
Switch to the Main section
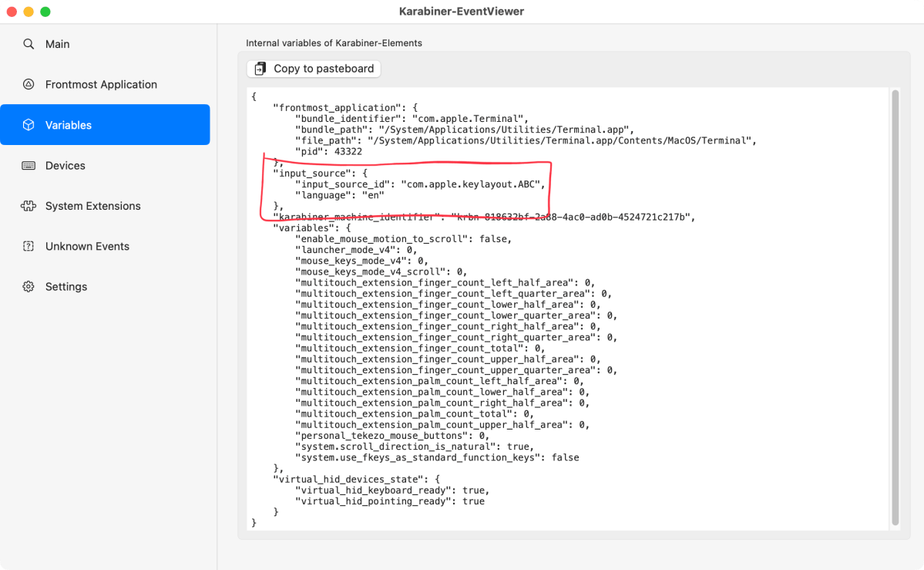click(57, 44)
